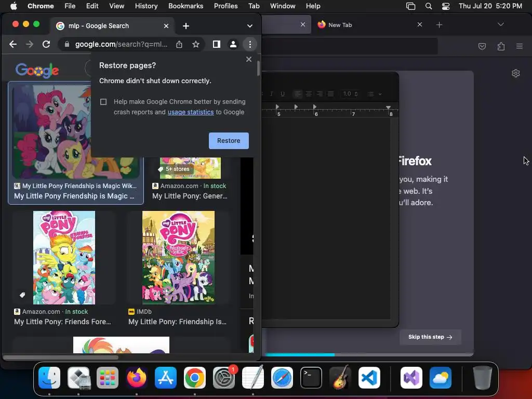Expand Firefox's list all tabs chevron

(x=500, y=24)
